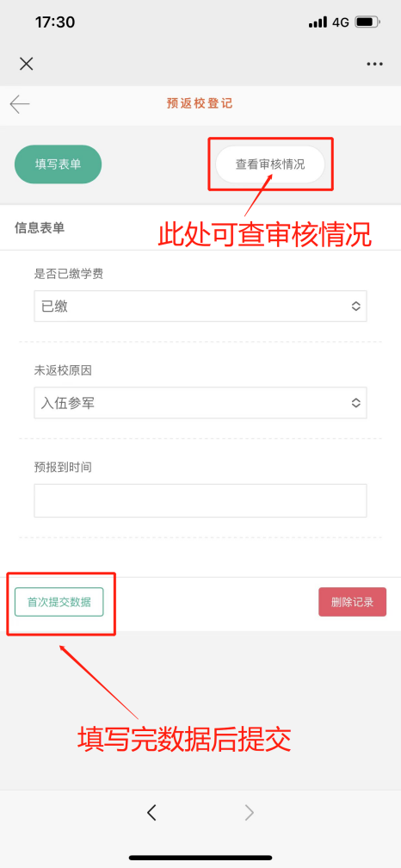Tap the browser forward chevron at bottom
401x868 pixels.
click(250, 812)
